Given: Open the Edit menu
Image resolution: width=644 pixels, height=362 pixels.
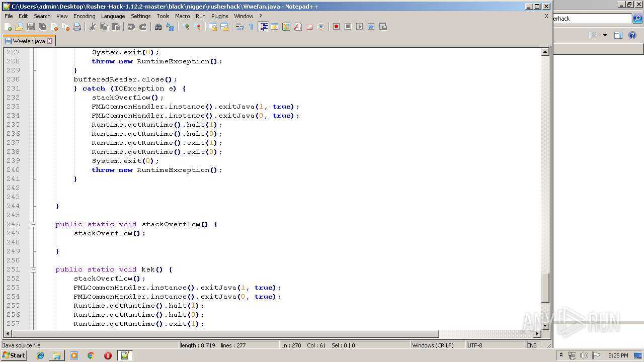Looking at the screenshot, I should (x=23, y=16).
